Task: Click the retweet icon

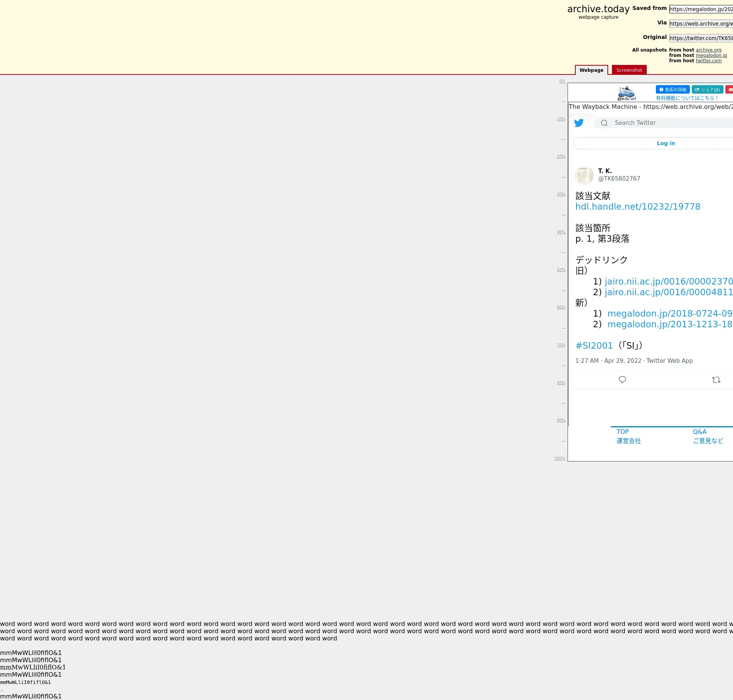Action: (x=716, y=380)
